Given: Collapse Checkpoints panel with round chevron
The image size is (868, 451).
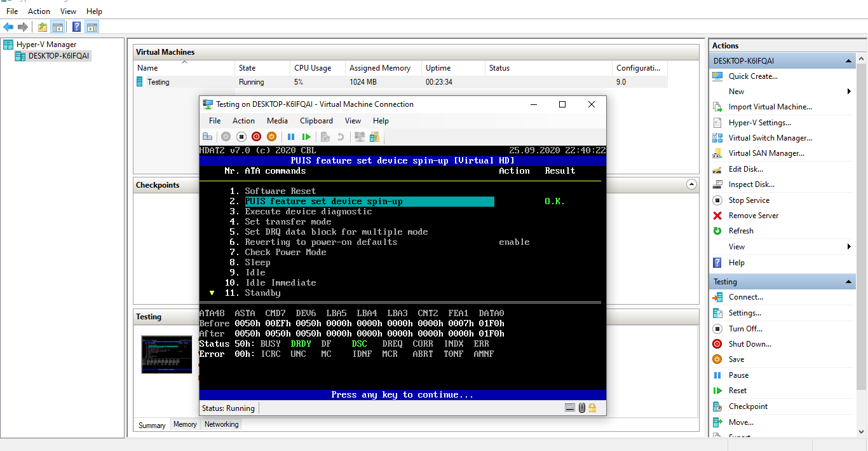Looking at the screenshot, I should [692, 184].
